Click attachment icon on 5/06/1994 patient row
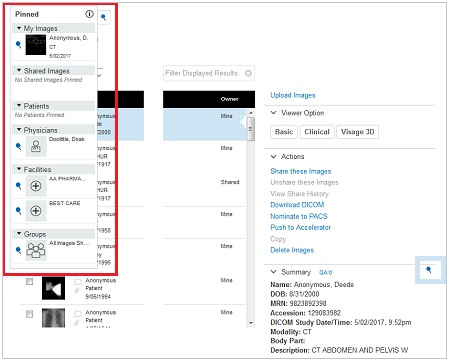This screenshot has height=361, width=449. [x=77, y=291]
